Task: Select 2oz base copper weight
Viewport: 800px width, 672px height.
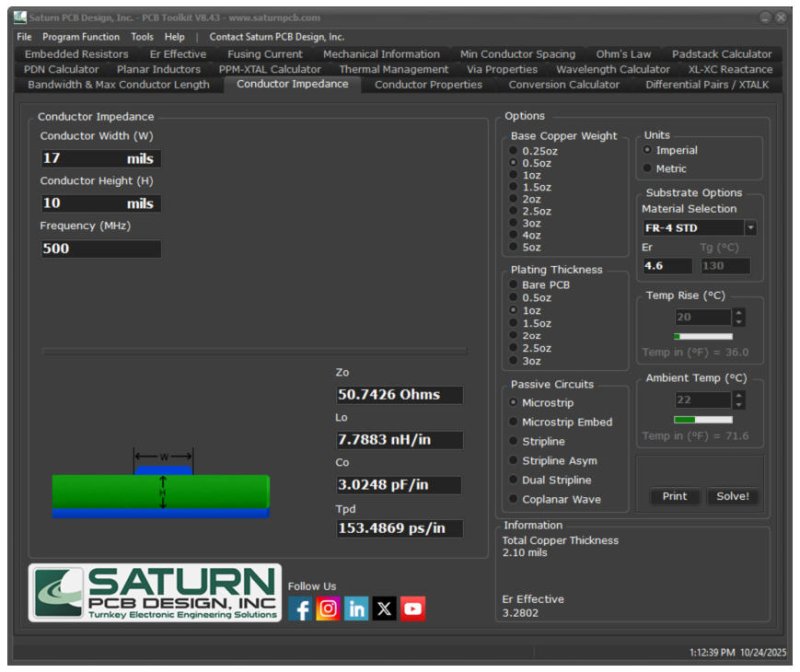Action: 513,199
